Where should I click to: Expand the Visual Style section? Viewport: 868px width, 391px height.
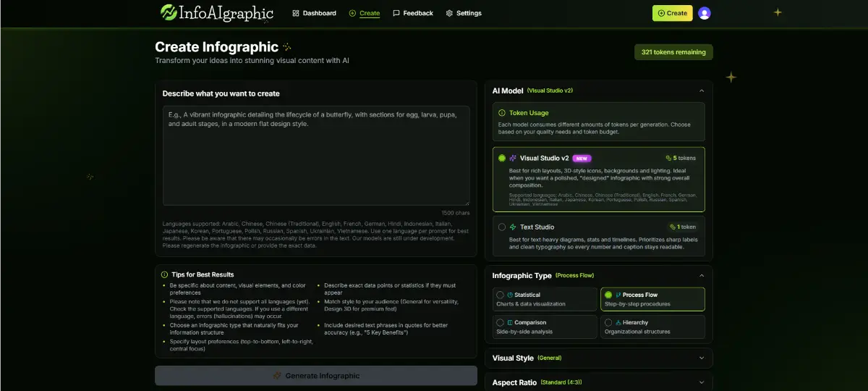click(701, 358)
